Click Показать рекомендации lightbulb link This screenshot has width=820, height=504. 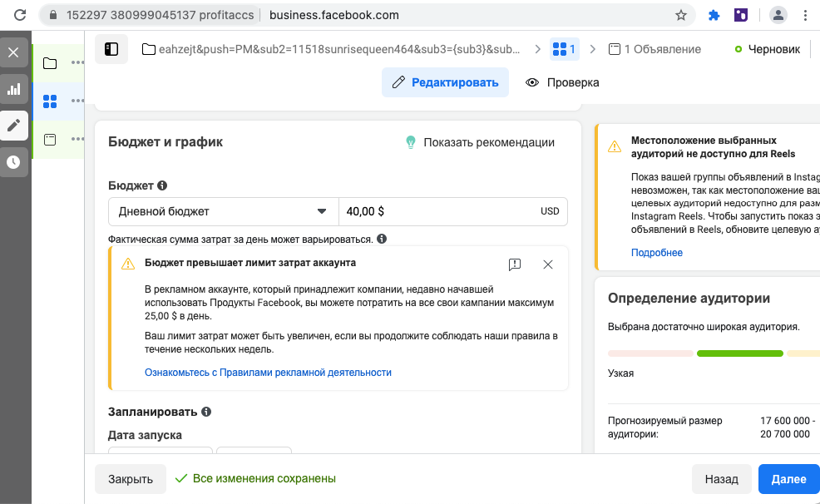coord(480,142)
